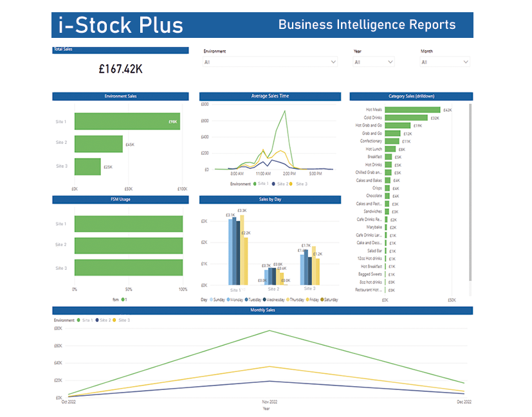Click the £3.3K label in Sales by Day

coord(242,211)
